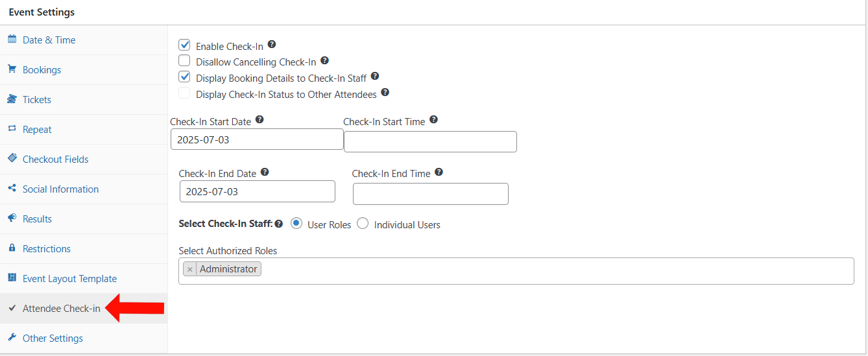The width and height of the screenshot is (868, 356).
Task: Click help icon beside Check-In Start Date
Action: click(259, 120)
